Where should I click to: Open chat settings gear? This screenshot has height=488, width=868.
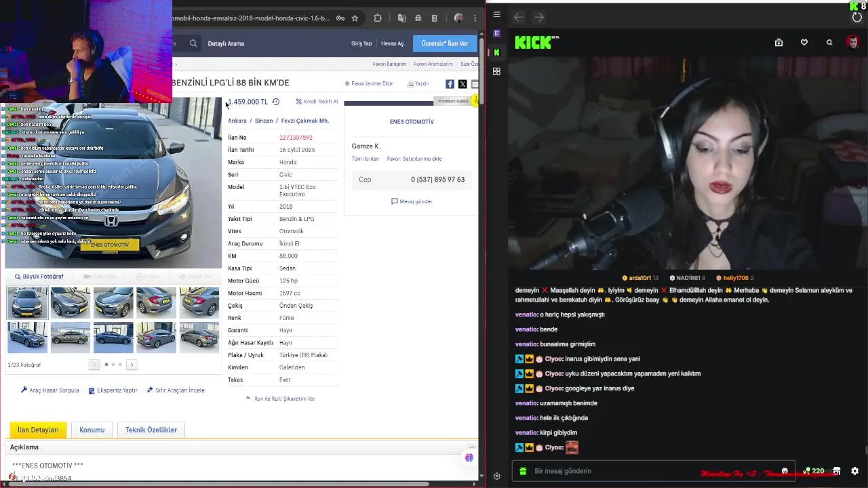[x=854, y=471]
